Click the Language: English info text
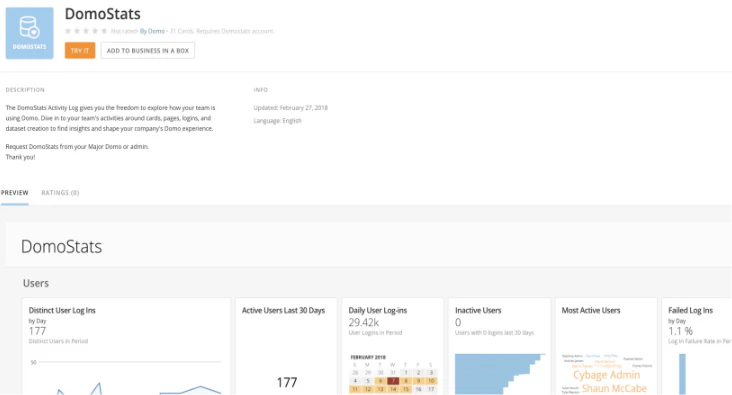Screen dimensions: 732x395 [277, 120]
